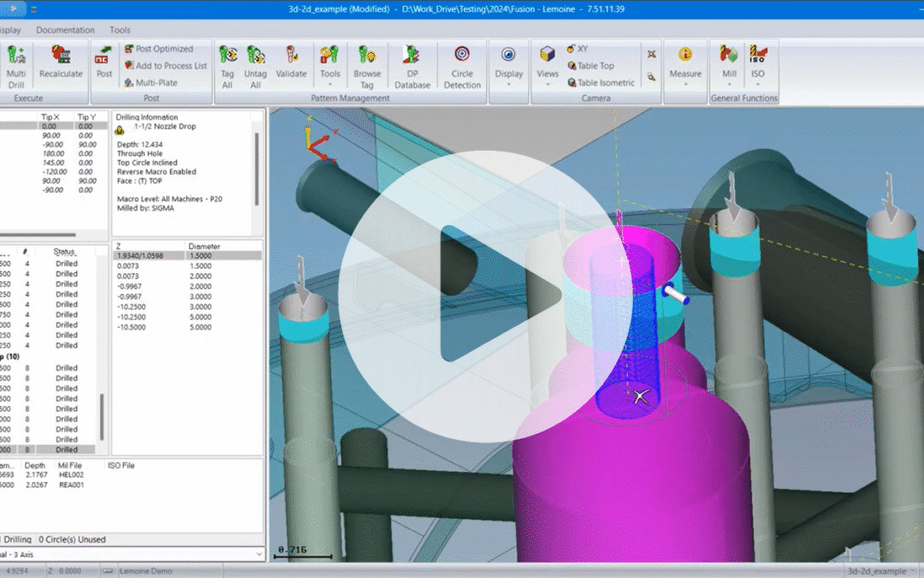Expand the Measure dropdown
924x578 pixels.
[685, 66]
